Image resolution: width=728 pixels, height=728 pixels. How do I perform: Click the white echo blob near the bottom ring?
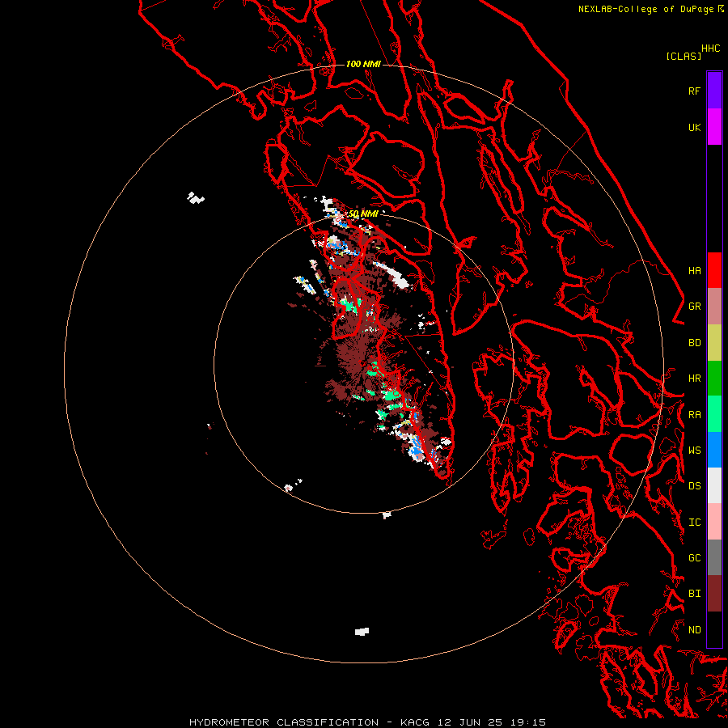tap(362, 632)
